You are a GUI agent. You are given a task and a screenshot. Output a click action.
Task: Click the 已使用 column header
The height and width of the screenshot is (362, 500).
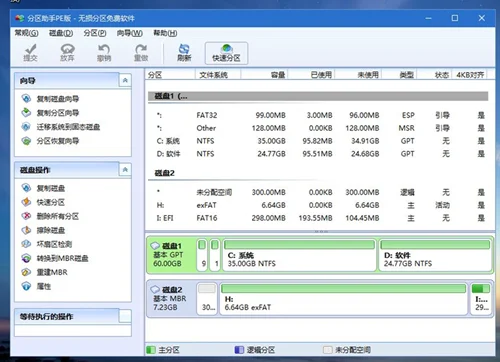(x=311, y=75)
